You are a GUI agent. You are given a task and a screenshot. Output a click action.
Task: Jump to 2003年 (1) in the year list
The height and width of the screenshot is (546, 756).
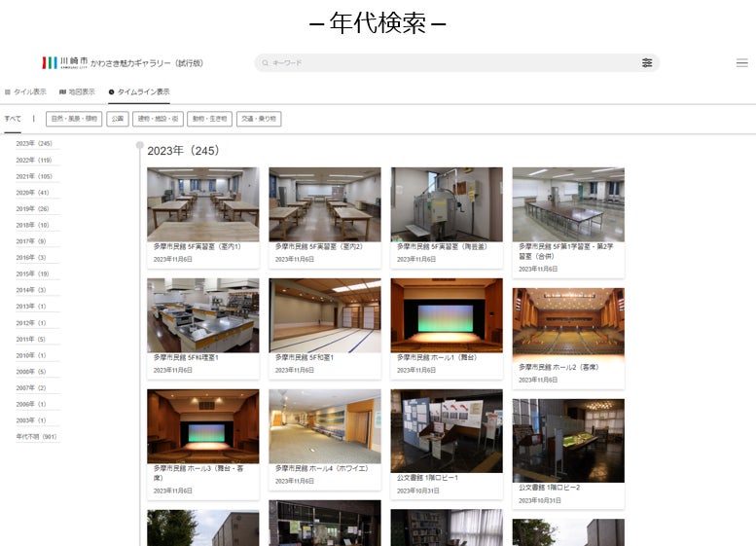(31, 420)
